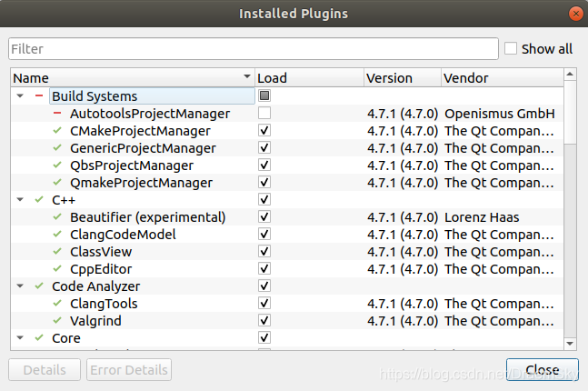Click the red dash status icon beside AutotoolsProjectManager
This screenshot has height=391, width=588.
tap(57, 114)
